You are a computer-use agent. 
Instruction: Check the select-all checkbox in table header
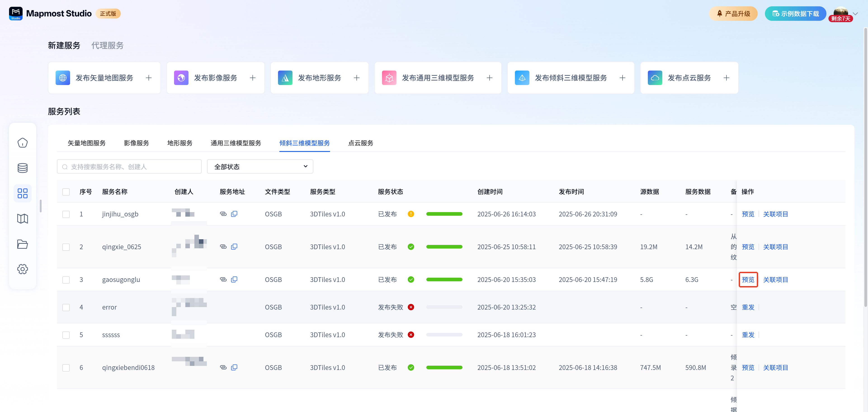pos(66,192)
